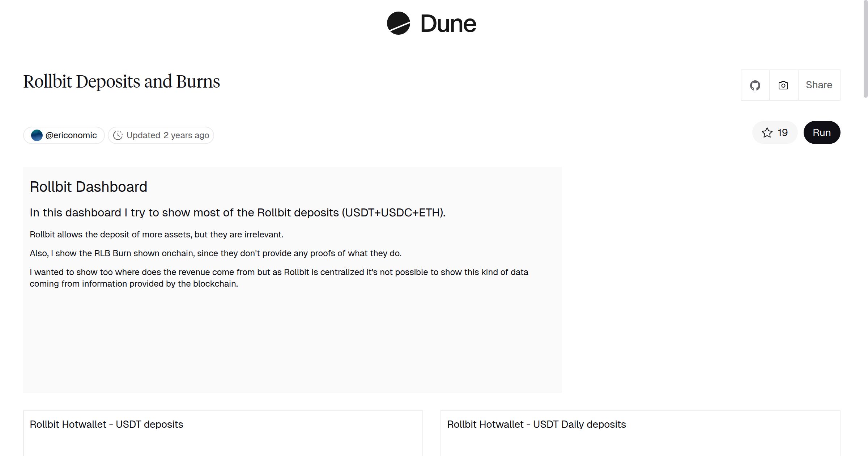The image size is (868, 456).
Task: Open the @ericonomic author profile
Action: (64, 135)
